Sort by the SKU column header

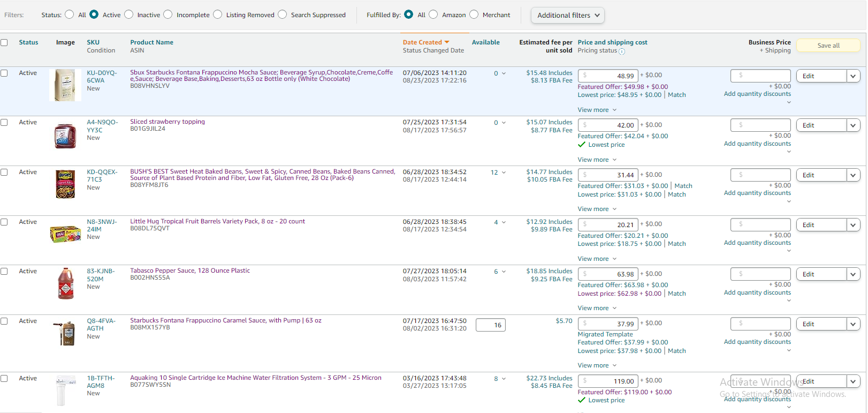click(x=93, y=42)
